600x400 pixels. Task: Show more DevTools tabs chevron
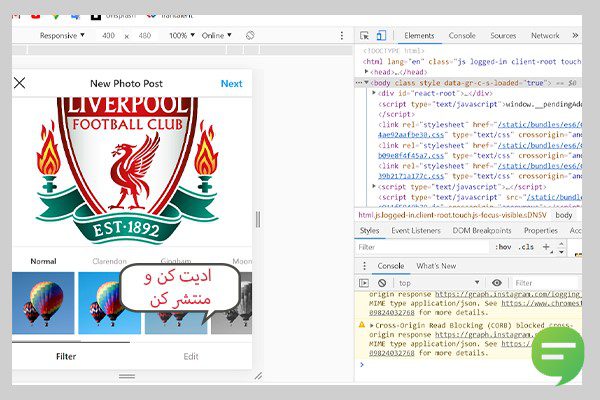click(575, 35)
